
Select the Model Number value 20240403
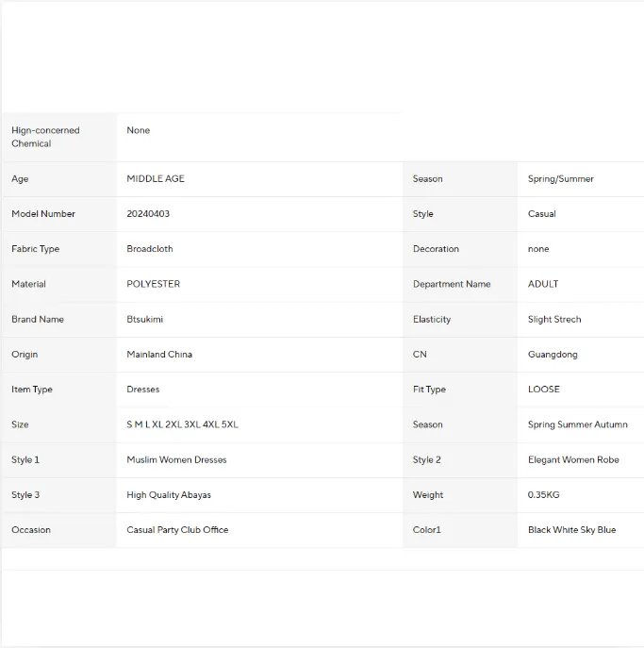pos(148,214)
